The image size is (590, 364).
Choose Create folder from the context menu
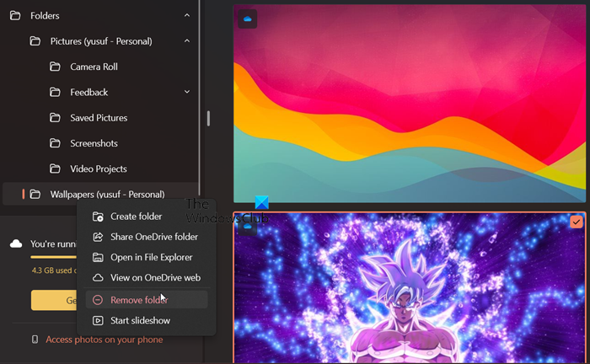147,217
